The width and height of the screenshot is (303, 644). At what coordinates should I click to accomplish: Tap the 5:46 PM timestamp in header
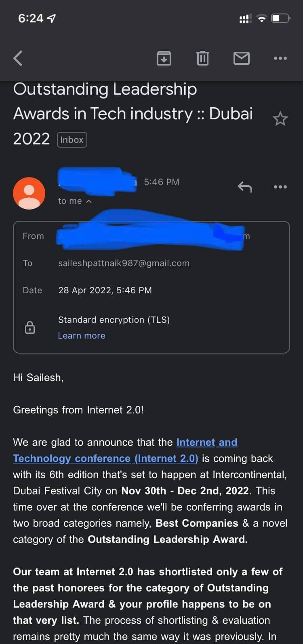[x=161, y=182]
